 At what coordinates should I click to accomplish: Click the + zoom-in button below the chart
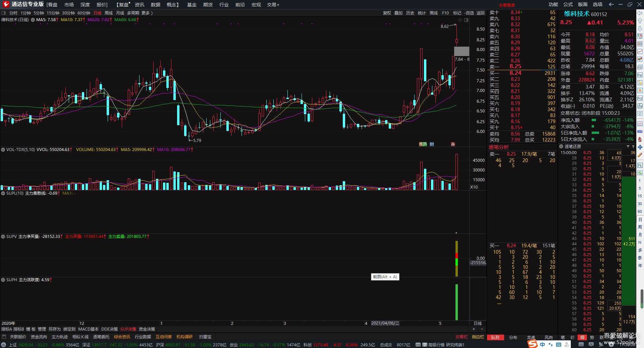(x=474, y=329)
